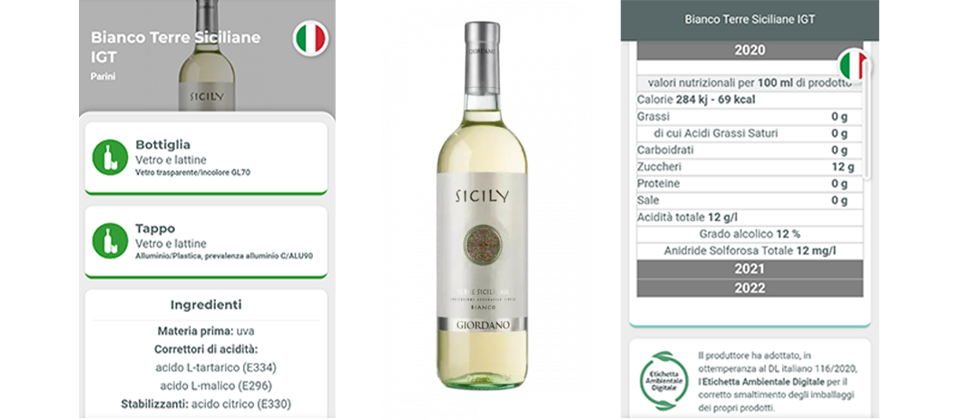Click the green bottle icon next to Tappo
Viewport: 980px width, 420px height.
click(110, 240)
